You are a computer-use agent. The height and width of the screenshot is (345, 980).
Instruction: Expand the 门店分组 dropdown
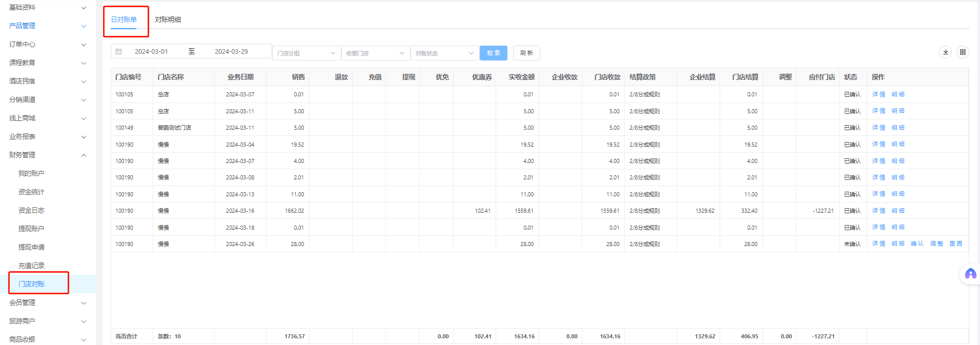click(306, 53)
